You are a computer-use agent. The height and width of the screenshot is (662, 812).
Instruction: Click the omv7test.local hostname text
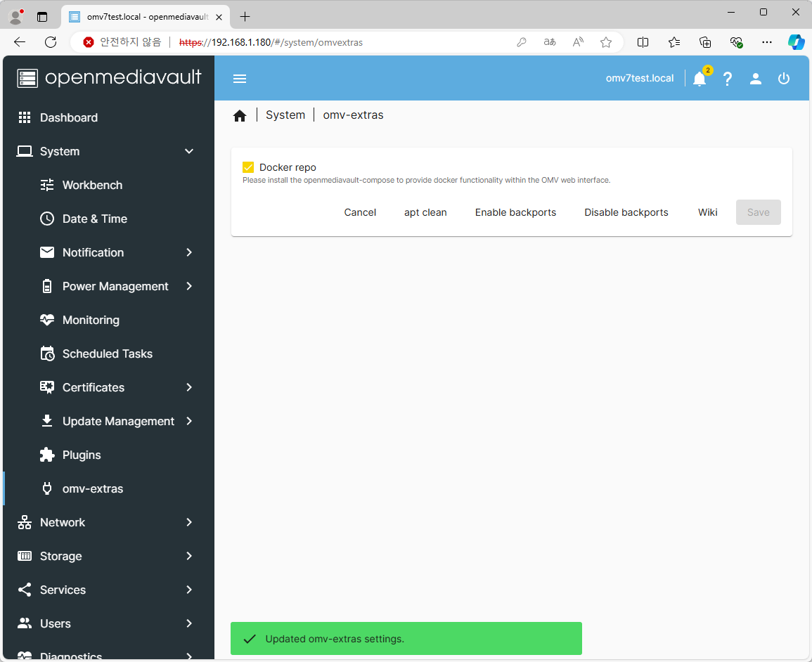640,78
